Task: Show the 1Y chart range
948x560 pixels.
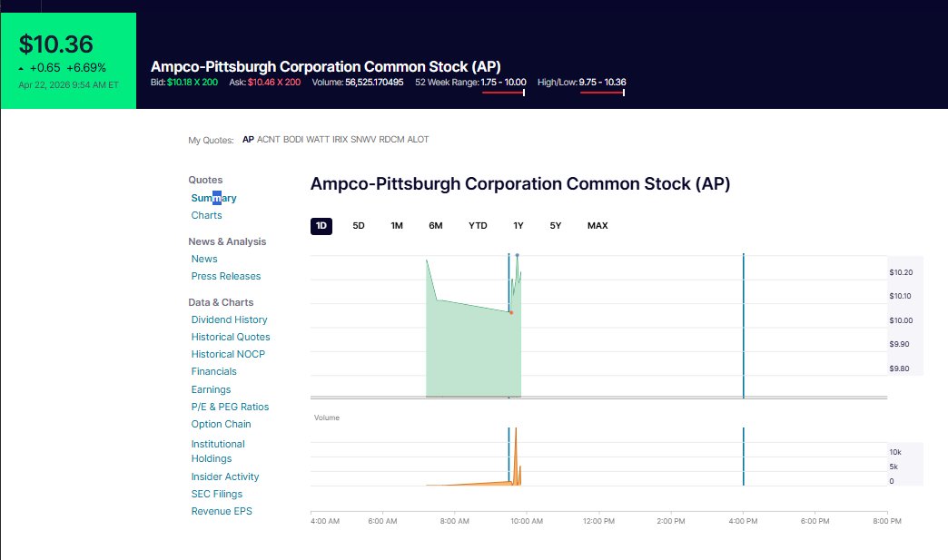Action: 518,226
